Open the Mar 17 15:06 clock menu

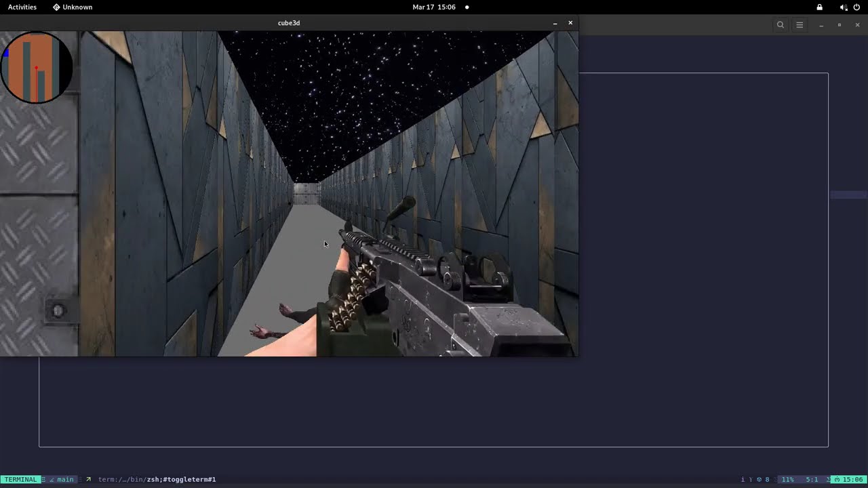pyautogui.click(x=434, y=7)
